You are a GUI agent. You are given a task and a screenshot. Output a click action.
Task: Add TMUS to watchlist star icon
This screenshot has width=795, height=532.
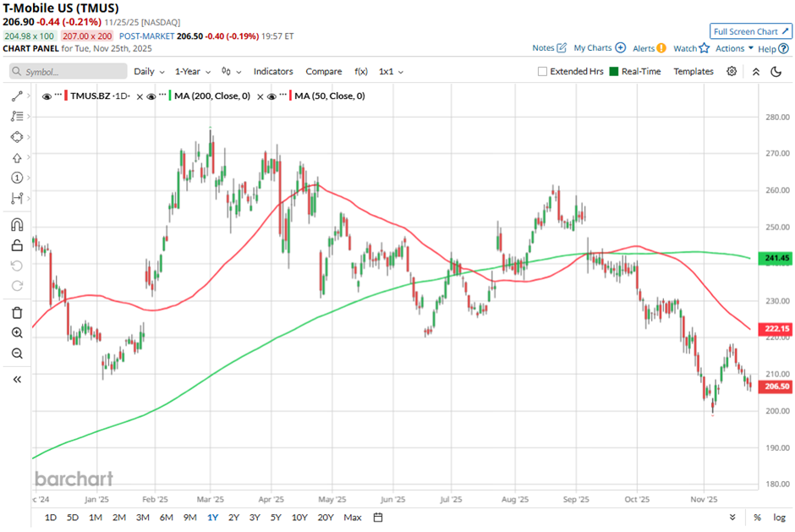click(705, 47)
